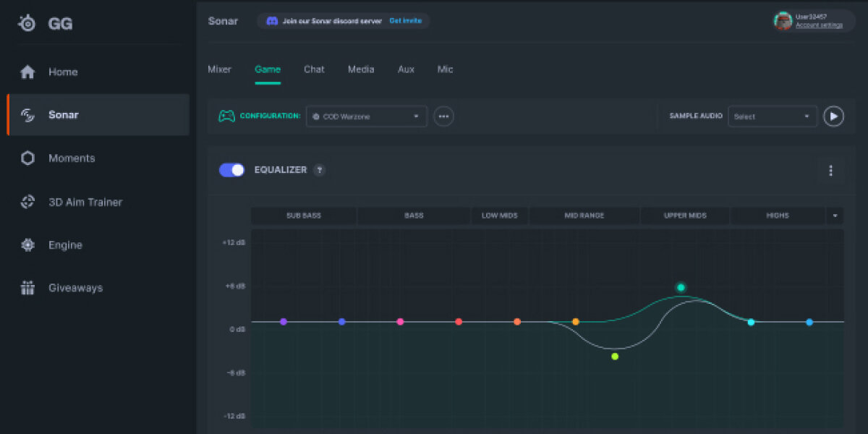
Task: Expand the frequency band dropdown arrow after Highs
Action: coord(835,216)
